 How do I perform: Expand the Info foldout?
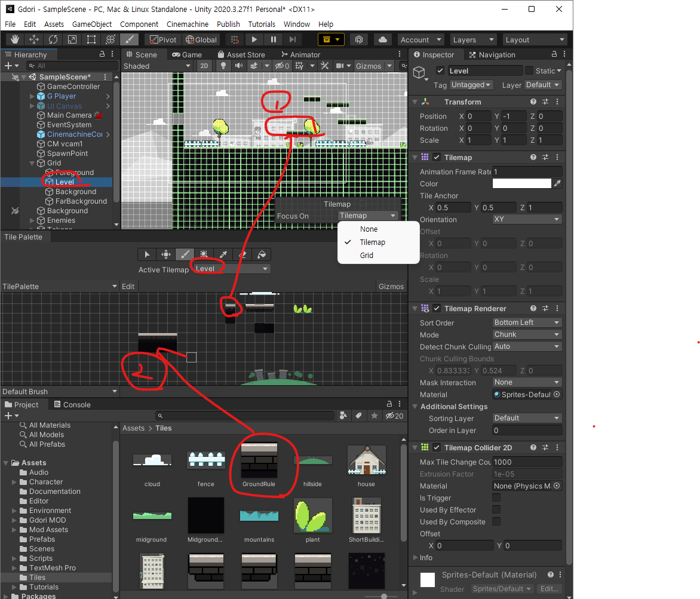pyautogui.click(x=415, y=557)
